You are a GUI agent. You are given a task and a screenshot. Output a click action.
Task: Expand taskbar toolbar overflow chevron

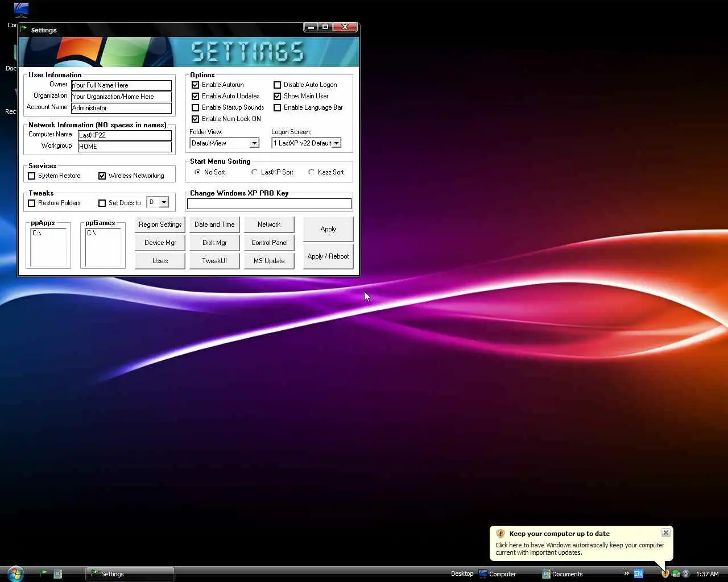pos(627,573)
